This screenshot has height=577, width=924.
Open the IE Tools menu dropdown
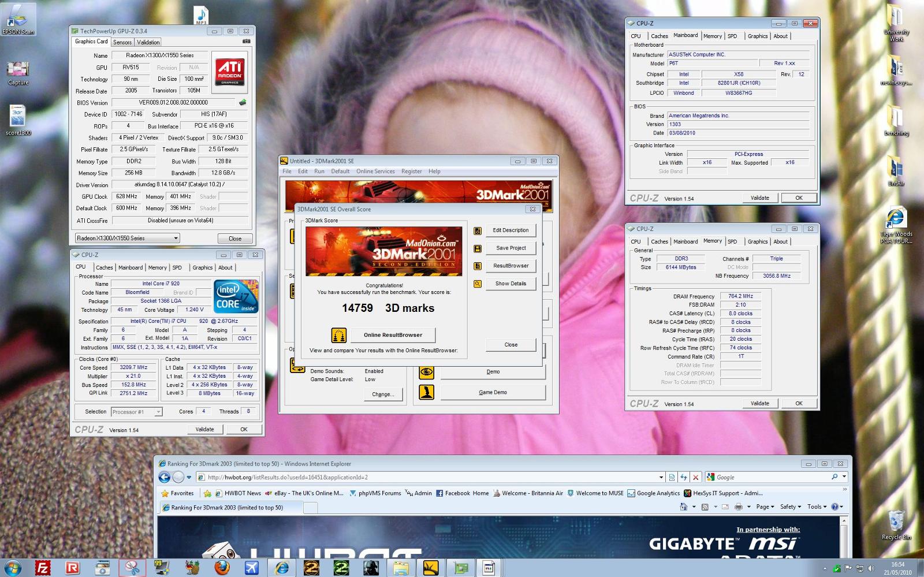(x=817, y=507)
